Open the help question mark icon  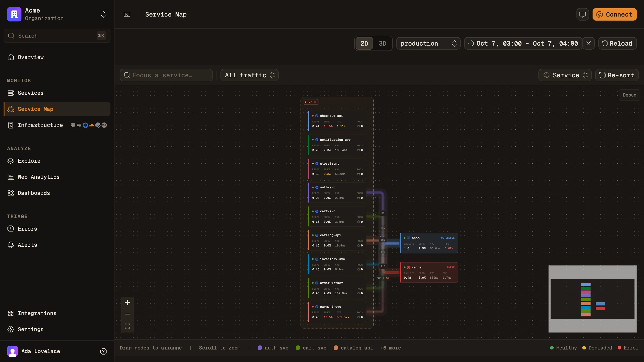pyautogui.click(x=103, y=351)
